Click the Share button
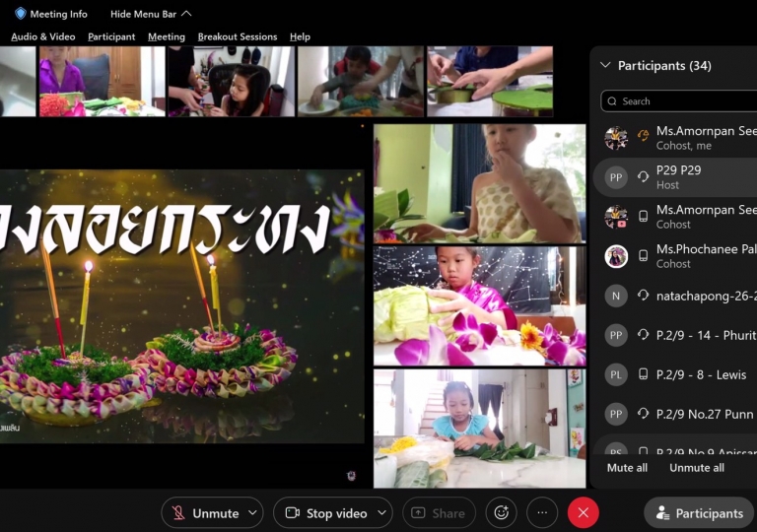The image size is (757, 532). point(439,512)
